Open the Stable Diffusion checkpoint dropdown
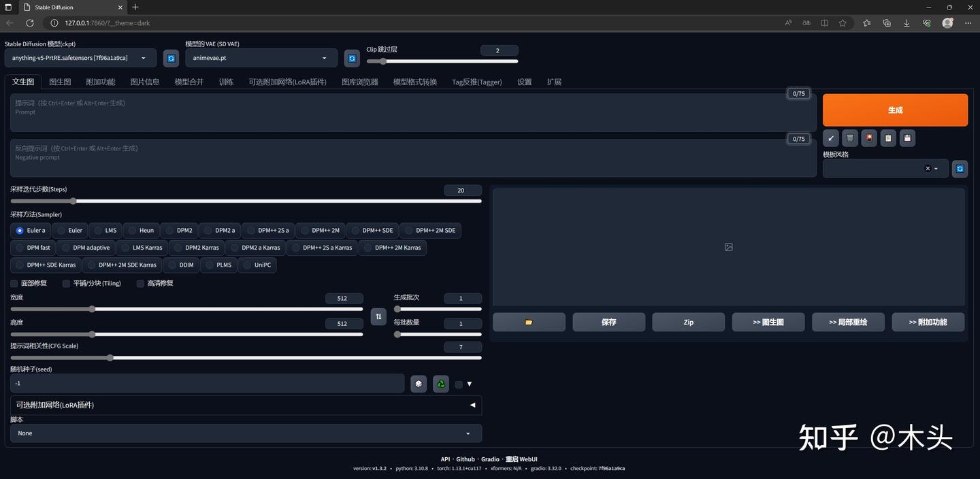Screen dimensions: 980x479 (80, 58)
